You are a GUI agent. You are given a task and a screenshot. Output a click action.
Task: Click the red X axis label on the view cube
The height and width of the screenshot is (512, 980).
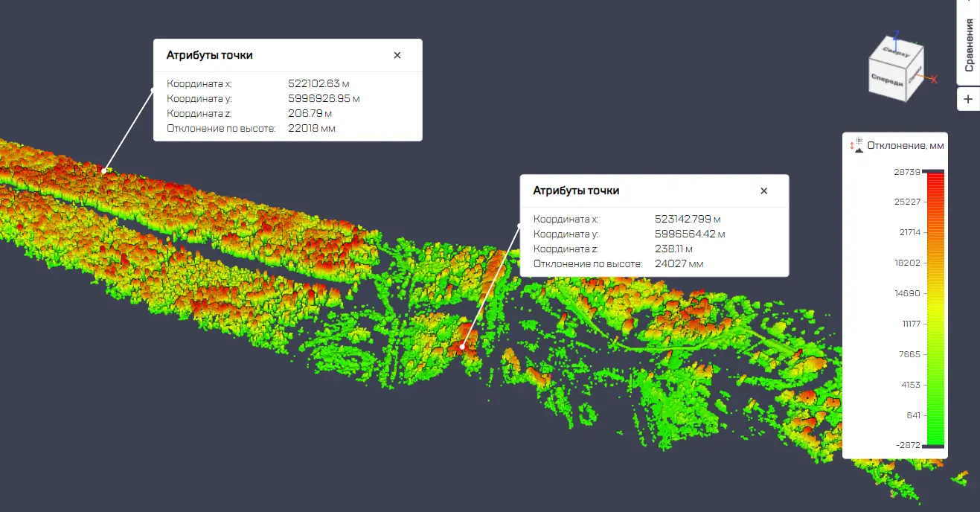tap(935, 79)
